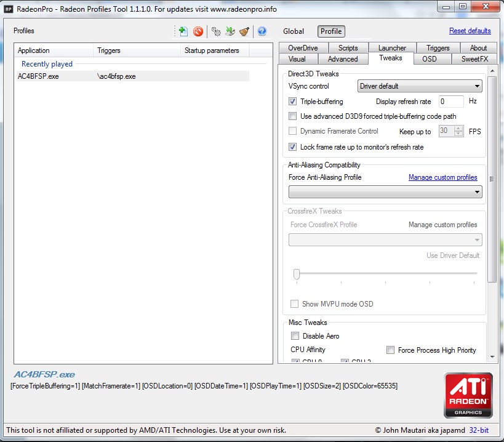This screenshot has width=504, height=442.
Task: Uncheck the Triple-buffering checkbox
Action: (x=293, y=102)
